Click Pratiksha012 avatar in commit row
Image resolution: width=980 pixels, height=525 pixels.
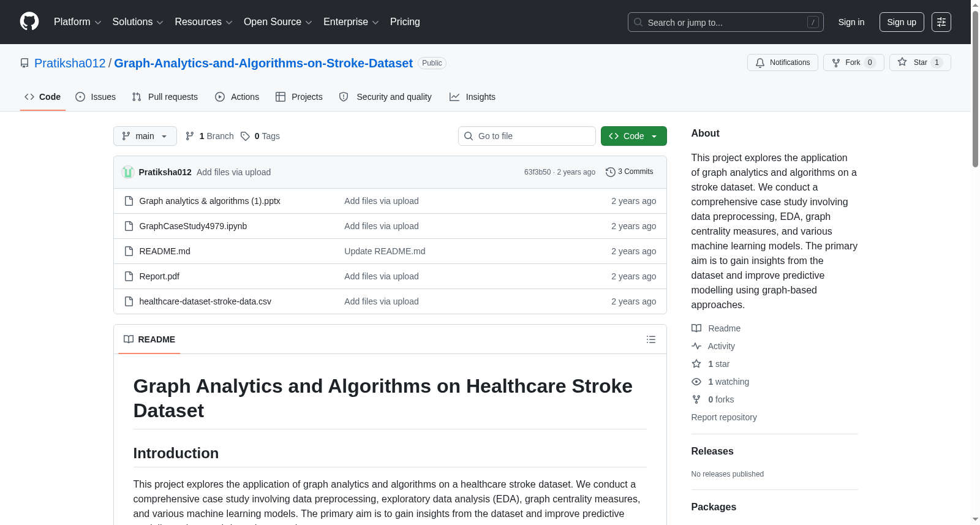click(128, 172)
